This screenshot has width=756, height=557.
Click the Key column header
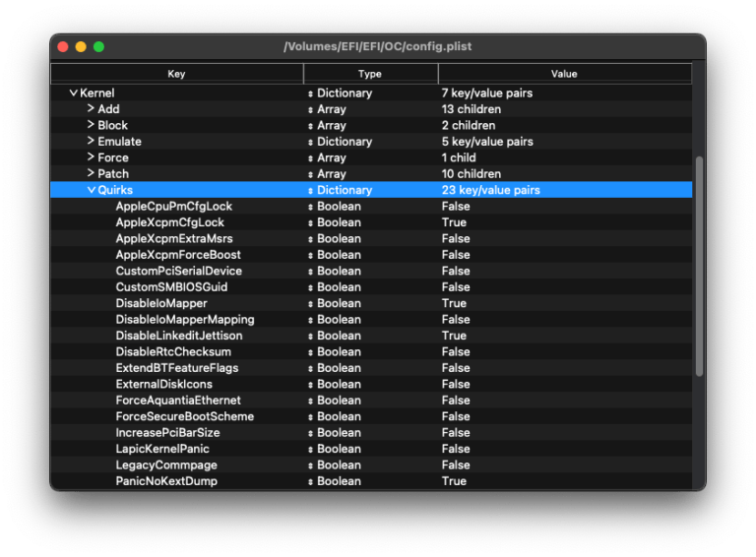click(x=176, y=74)
